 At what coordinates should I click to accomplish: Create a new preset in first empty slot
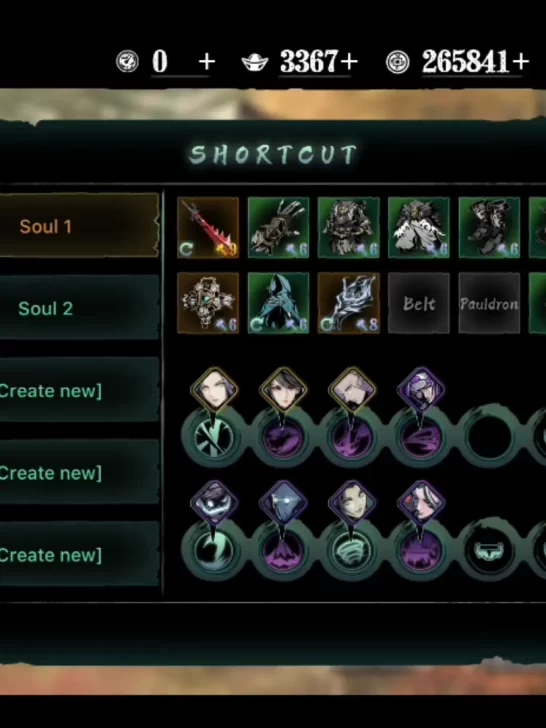point(79,390)
